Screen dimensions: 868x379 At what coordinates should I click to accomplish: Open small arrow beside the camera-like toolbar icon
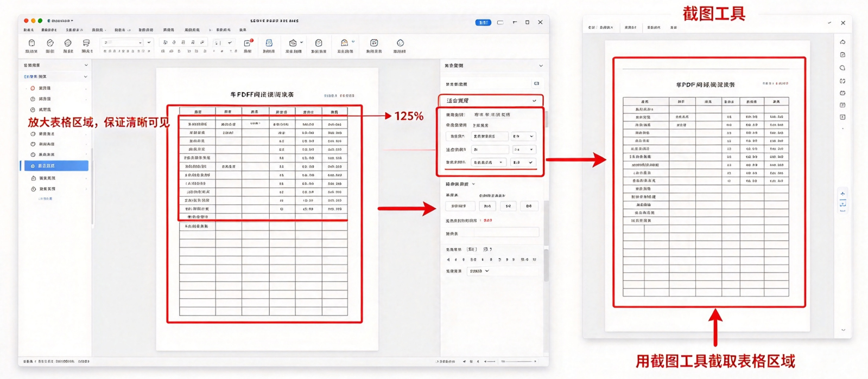[x=301, y=42]
